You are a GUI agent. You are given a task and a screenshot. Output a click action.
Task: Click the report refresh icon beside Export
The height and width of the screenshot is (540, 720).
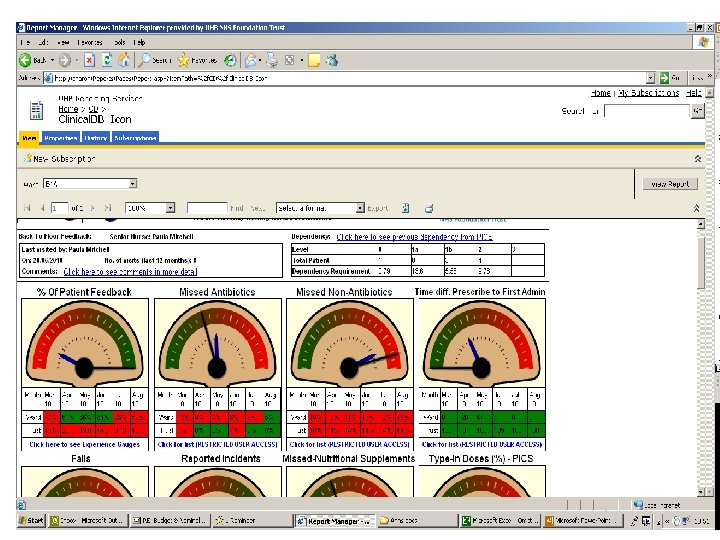[405, 208]
